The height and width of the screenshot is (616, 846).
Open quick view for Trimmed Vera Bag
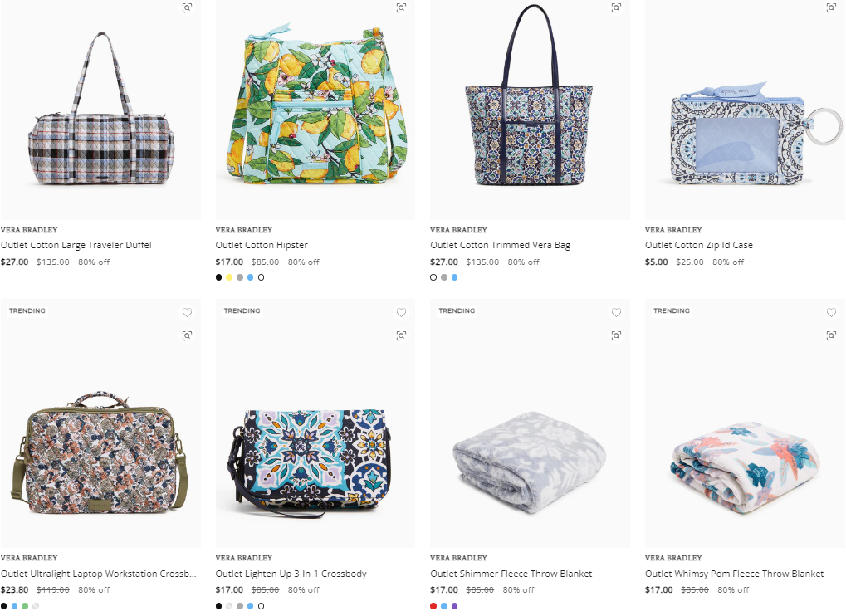[x=616, y=7]
